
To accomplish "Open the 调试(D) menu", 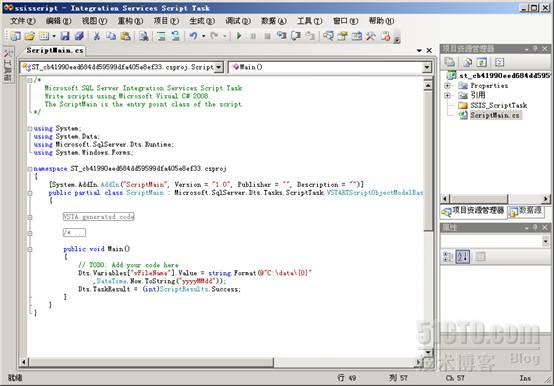I will (238, 21).
